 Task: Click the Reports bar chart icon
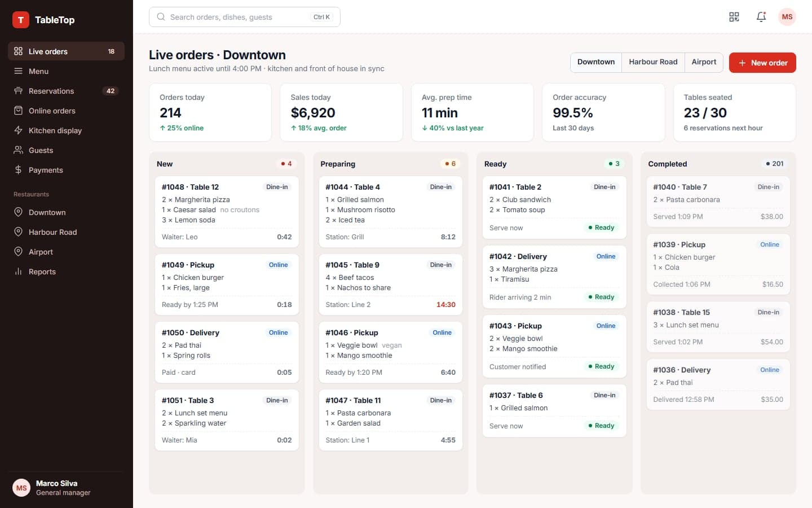(x=18, y=271)
